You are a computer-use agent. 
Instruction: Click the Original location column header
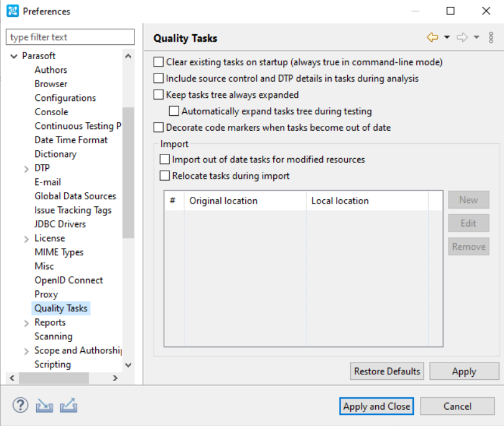point(245,201)
